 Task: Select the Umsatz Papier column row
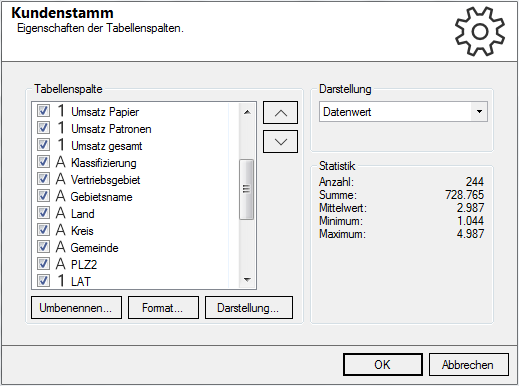click(133, 111)
